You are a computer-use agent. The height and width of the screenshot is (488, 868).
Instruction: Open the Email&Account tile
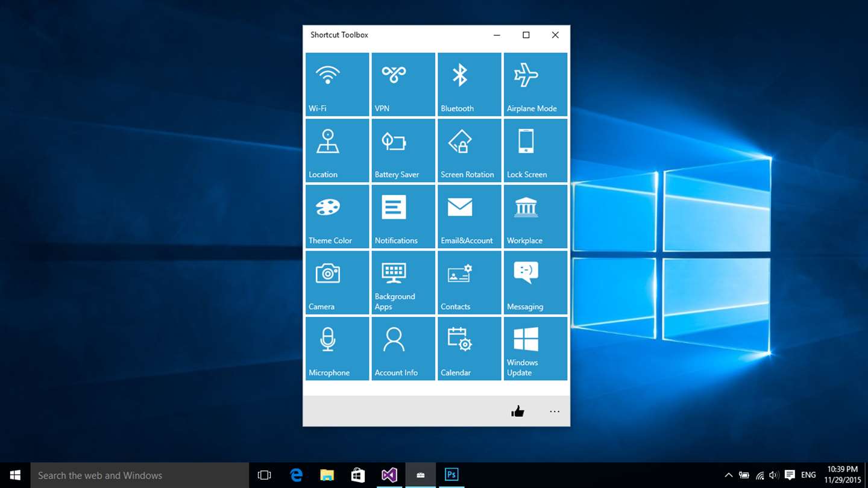(470, 216)
